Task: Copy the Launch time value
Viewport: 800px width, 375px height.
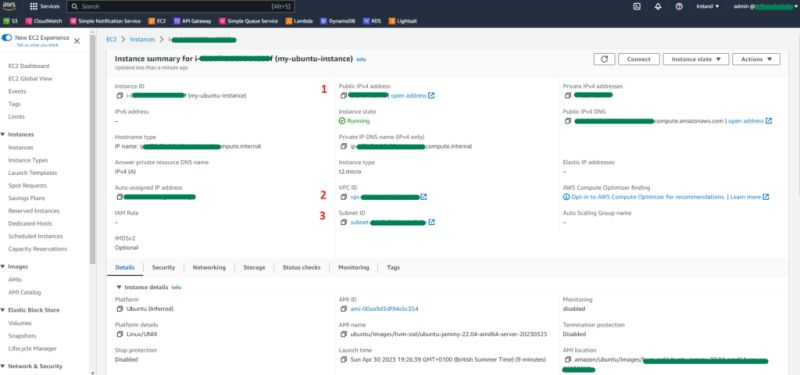Action: (344, 360)
